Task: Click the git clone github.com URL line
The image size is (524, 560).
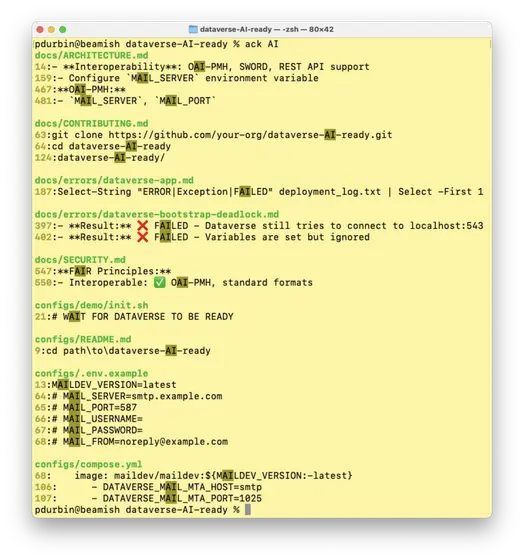Action: pyautogui.click(x=214, y=135)
